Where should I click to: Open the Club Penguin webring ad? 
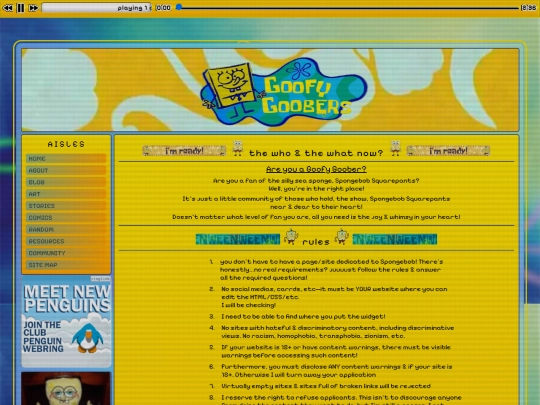[66, 322]
